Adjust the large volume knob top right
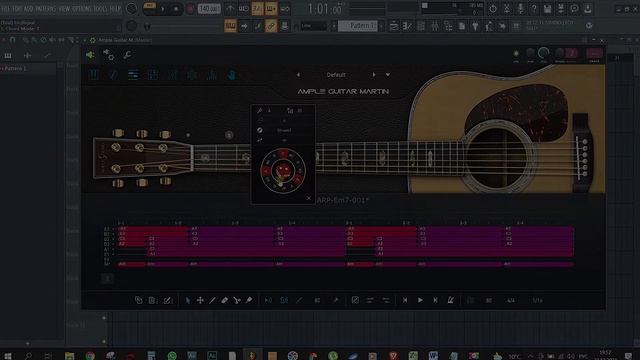This screenshot has height=360, width=640. (x=544, y=53)
